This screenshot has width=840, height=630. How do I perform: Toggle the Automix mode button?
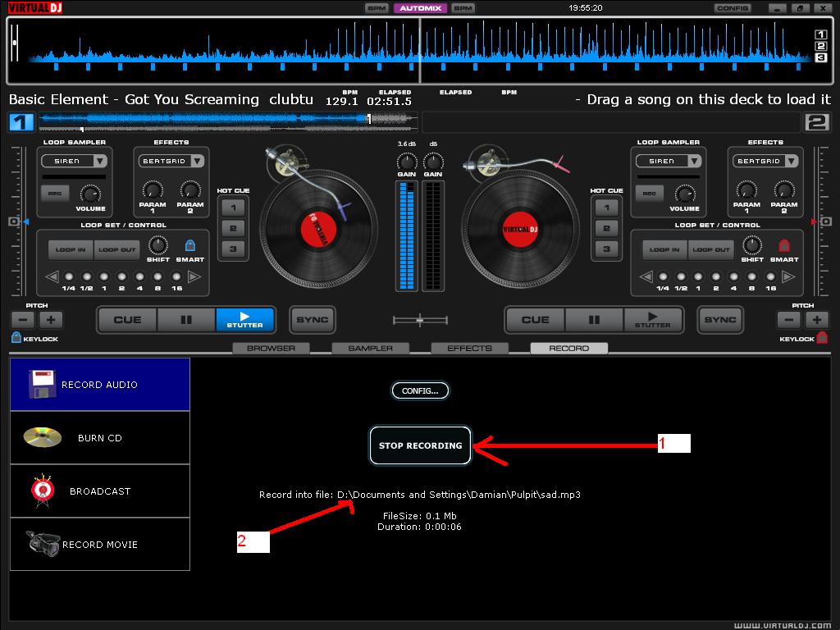pos(421,8)
